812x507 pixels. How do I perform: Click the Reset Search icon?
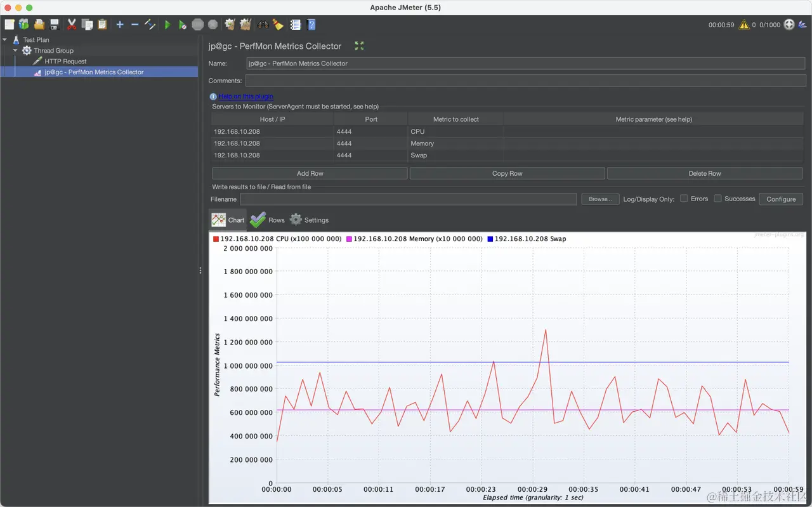tap(278, 25)
